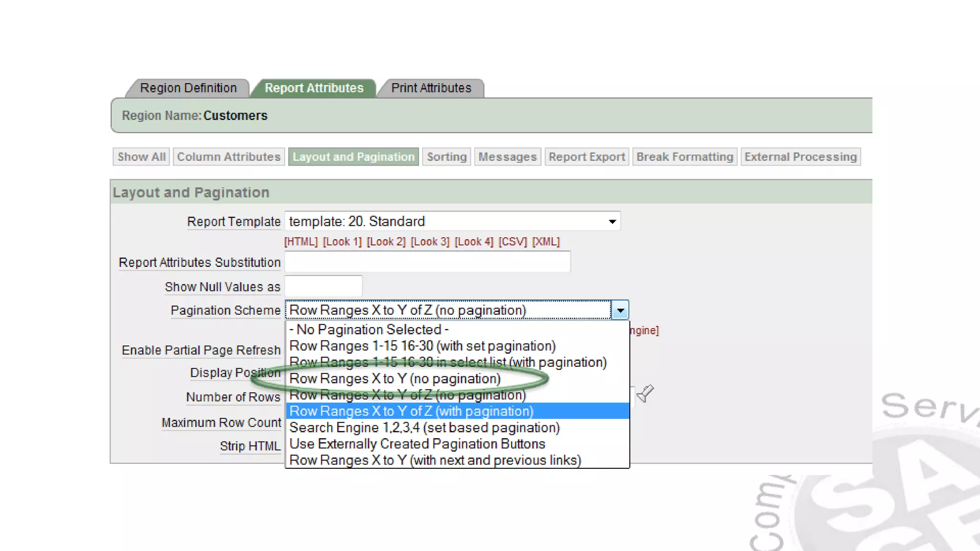Screen dimensions: 980x551
Task: Click the flashlight icon beside Number of Rows
Action: [x=645, y=394]
